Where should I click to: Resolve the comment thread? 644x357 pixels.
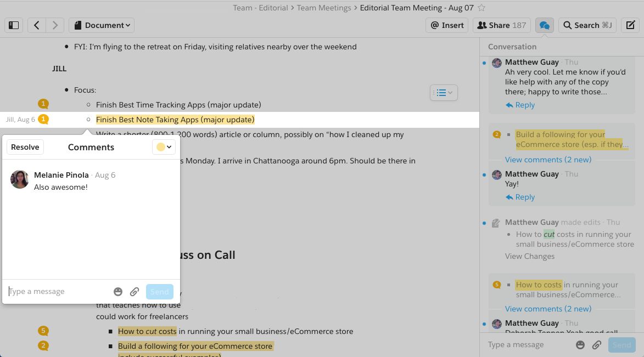coord(25,147)
